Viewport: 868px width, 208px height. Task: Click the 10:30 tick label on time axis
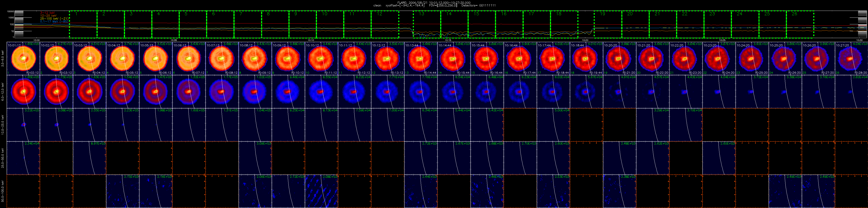pyautogui.click(x=859, y=40)
